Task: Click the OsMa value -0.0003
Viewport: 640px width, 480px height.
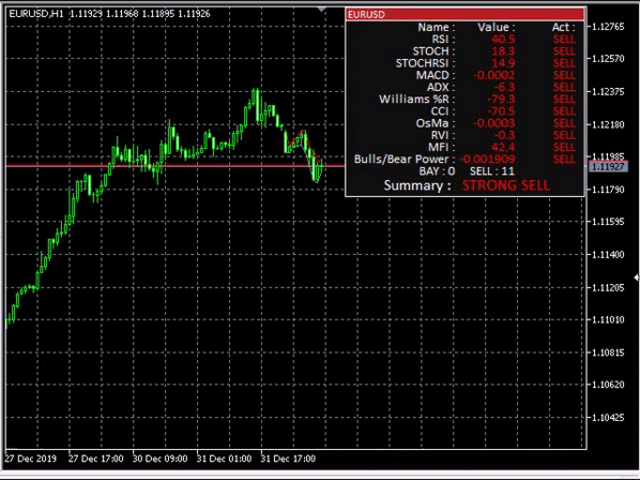Action: (494, 123)
